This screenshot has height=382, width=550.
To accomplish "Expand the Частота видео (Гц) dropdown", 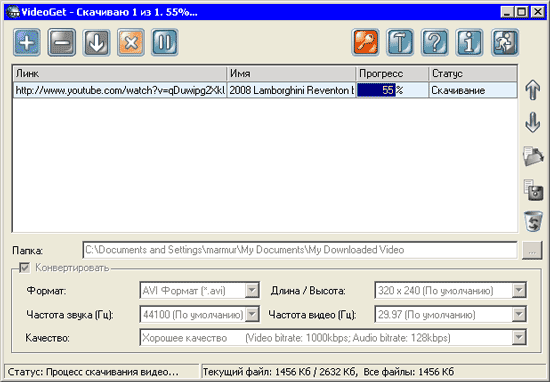I will 519,314.
